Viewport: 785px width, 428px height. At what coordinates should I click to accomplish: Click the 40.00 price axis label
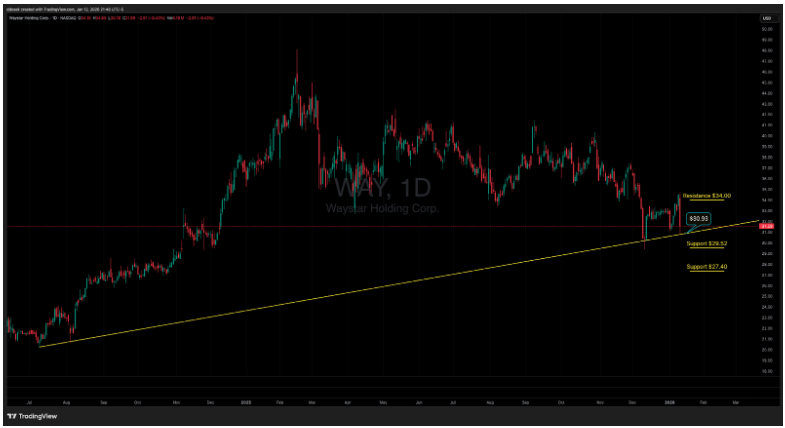[x=766, y=136]
